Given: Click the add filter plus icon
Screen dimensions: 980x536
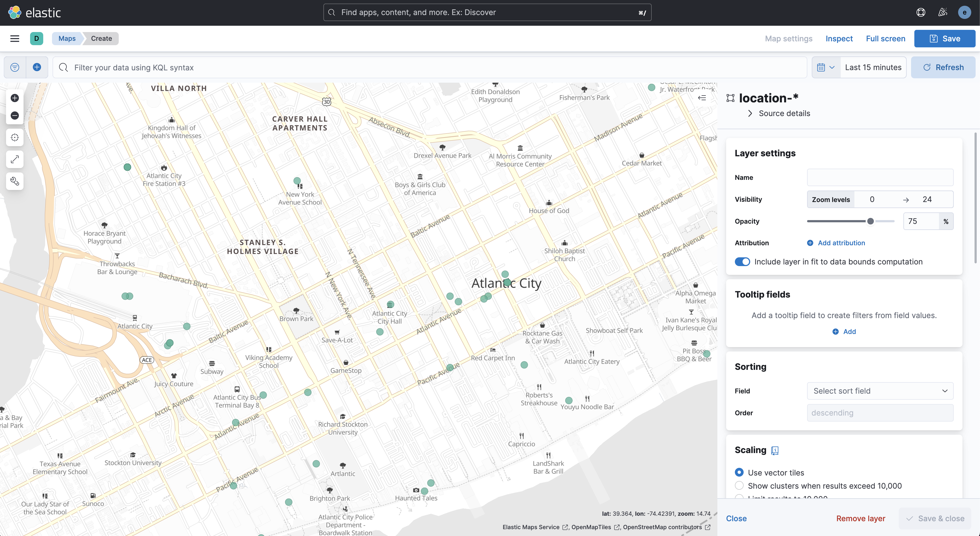Looking at the screenshot, I should click(x=37, y=67).
